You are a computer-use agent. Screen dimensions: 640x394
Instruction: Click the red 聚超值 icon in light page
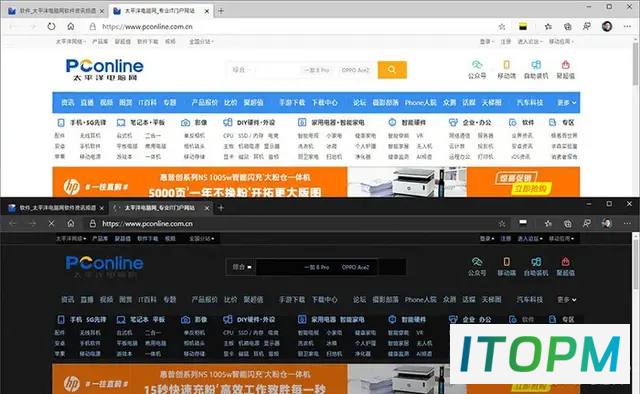click(x=566, y=69)
